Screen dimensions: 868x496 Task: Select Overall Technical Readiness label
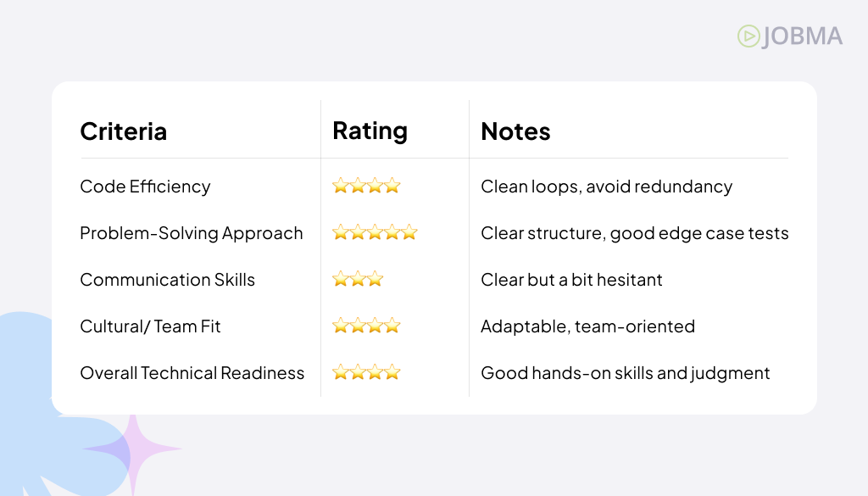[x=192, y=373]
